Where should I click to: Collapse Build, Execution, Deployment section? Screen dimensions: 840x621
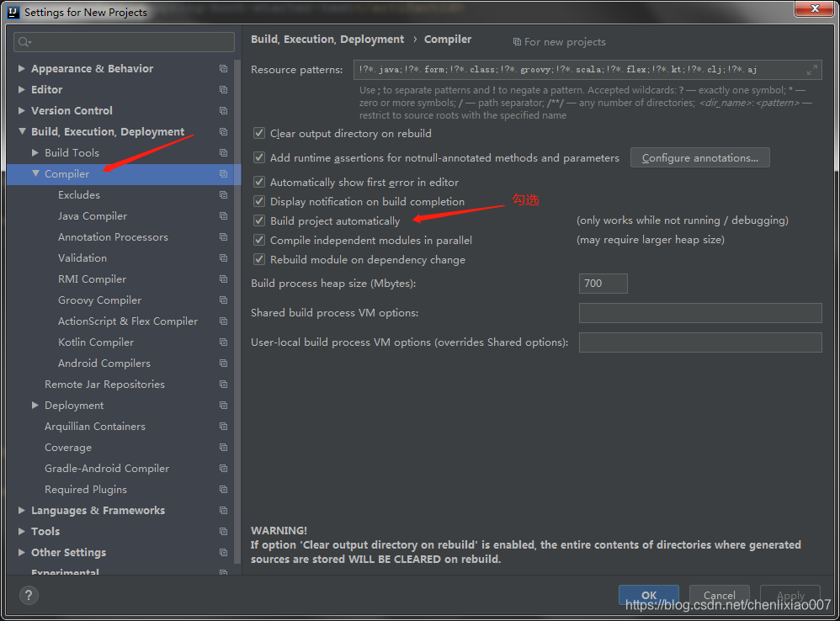pos(22,131)
